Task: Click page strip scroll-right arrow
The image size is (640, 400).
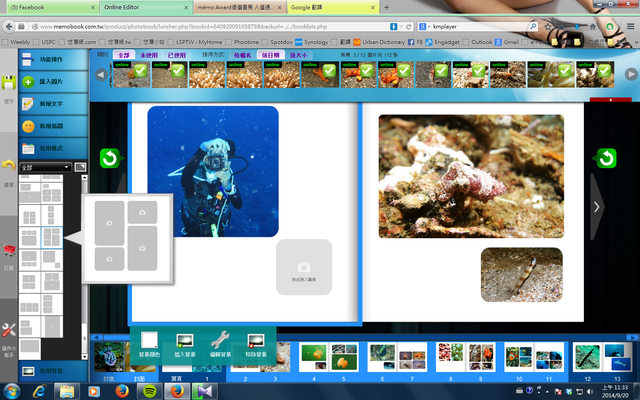Action: 632,338
